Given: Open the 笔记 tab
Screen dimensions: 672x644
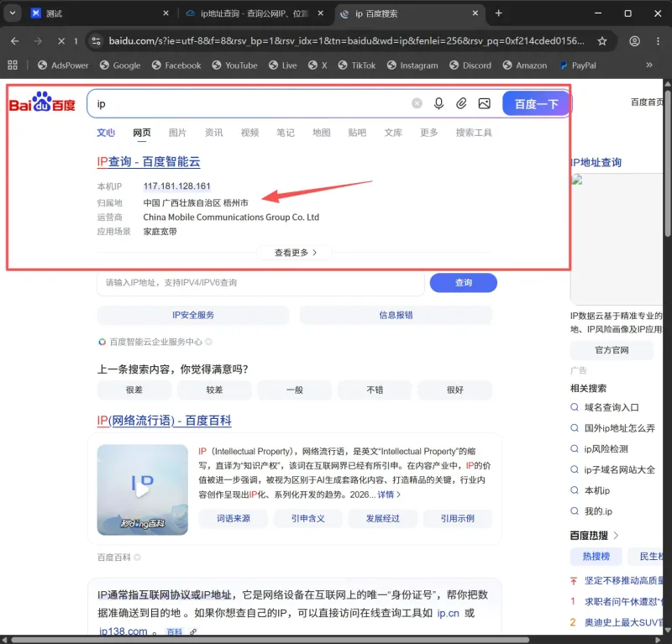Looking at the screenshot, I should pos(286,133).
